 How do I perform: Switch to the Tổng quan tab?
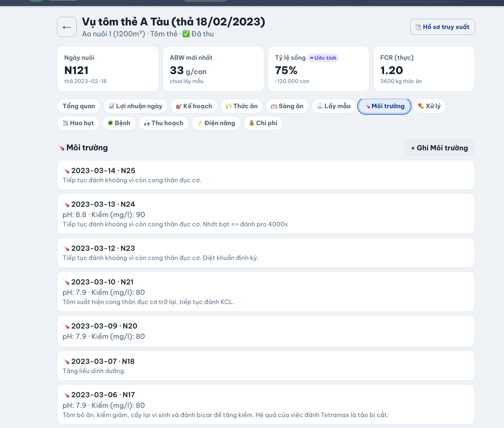tap(79, 106)
